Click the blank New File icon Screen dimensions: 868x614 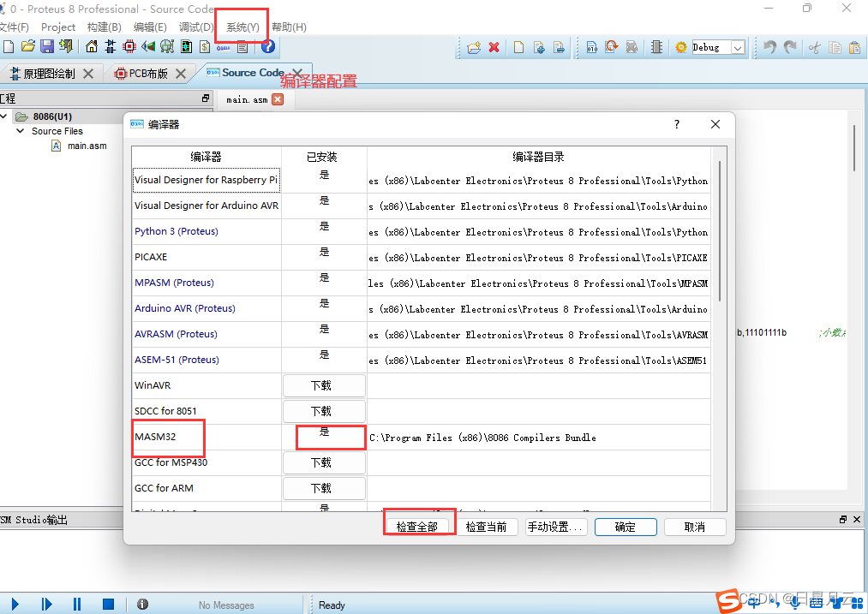click(518, 48)
